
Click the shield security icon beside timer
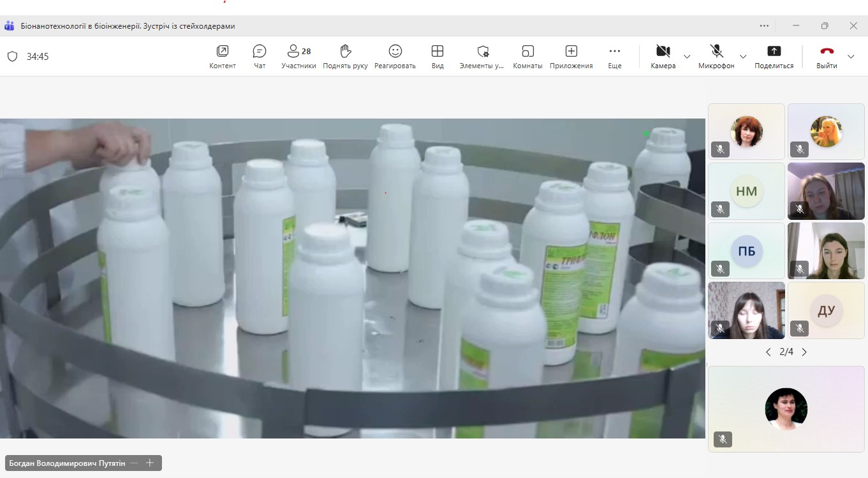click(x=12, y=56)
